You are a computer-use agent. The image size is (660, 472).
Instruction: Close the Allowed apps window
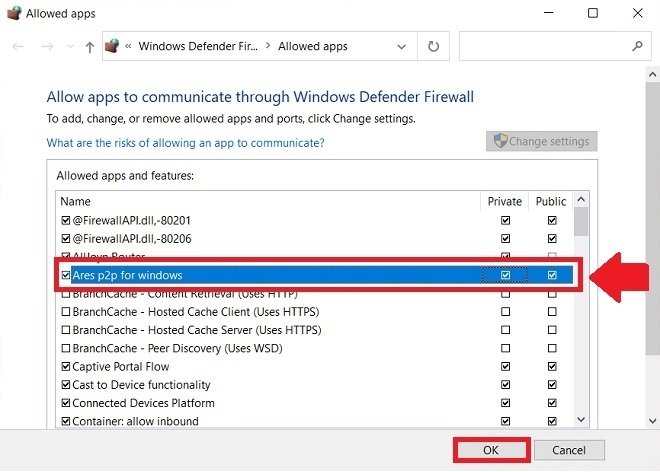pyautogui.click(x=637, y=13)
